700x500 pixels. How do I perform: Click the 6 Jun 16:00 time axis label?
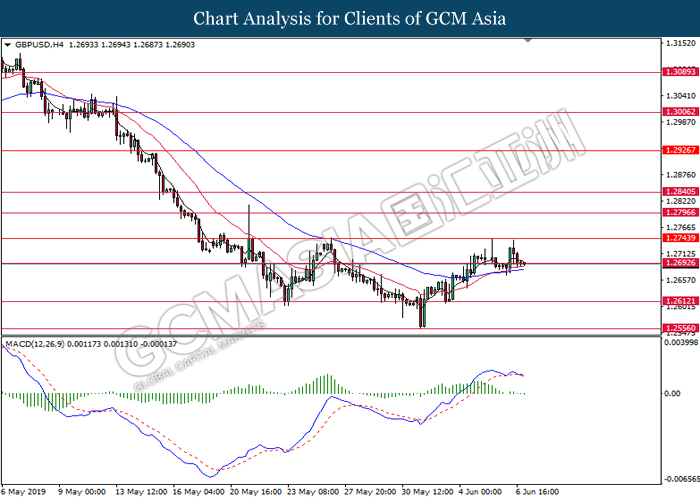(538, 492)
